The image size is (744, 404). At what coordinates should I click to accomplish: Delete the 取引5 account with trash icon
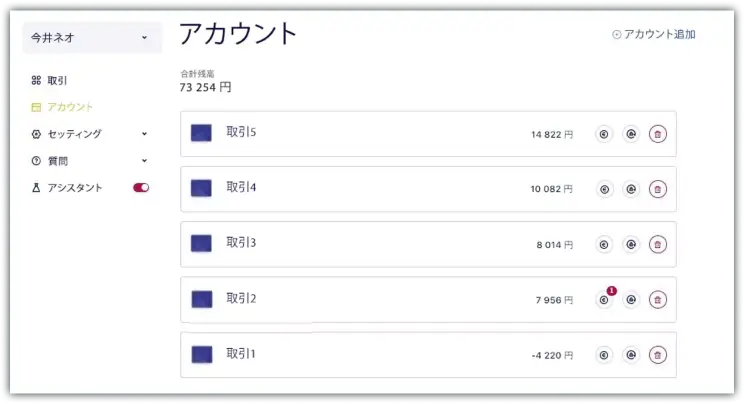point(657,134)
